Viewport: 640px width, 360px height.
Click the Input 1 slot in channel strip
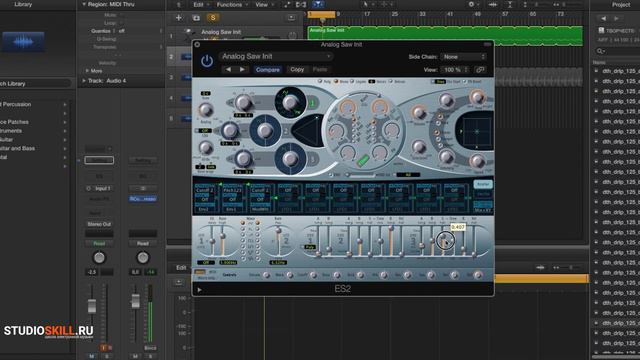[99, 189]
